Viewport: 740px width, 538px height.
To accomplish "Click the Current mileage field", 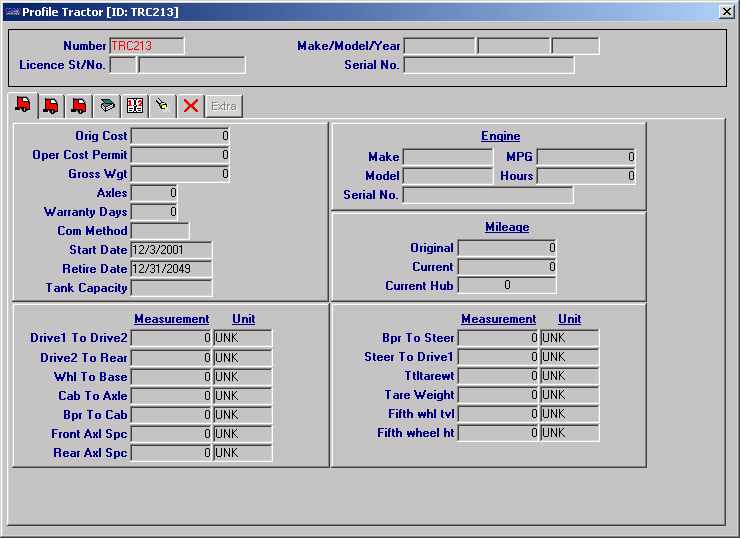I will pos(507,267).
